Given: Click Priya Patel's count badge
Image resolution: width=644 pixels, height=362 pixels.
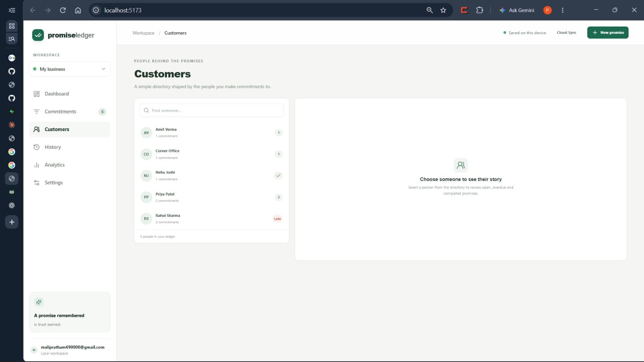Looking at the screenshot, I should pyautogui.click(x=279, y=197).
